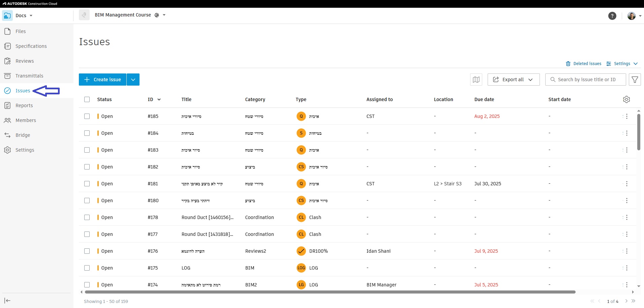Sort by Status column header

pyautogui.click(x=104, y=99)
